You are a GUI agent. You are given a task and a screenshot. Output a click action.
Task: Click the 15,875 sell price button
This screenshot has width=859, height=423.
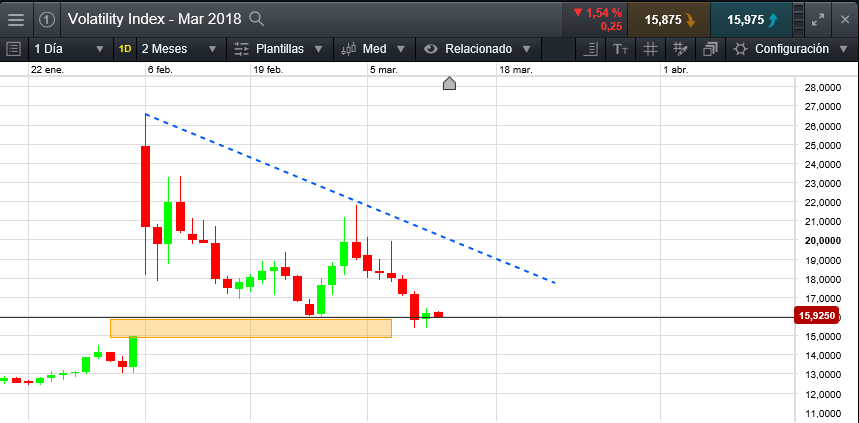[669, 20]
